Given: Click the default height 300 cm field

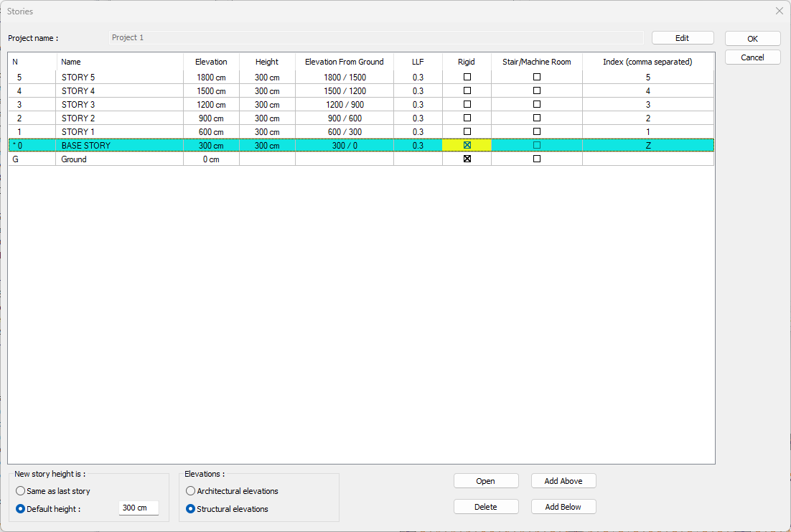Looking at the screenshot, I should (x=138, y=508).
